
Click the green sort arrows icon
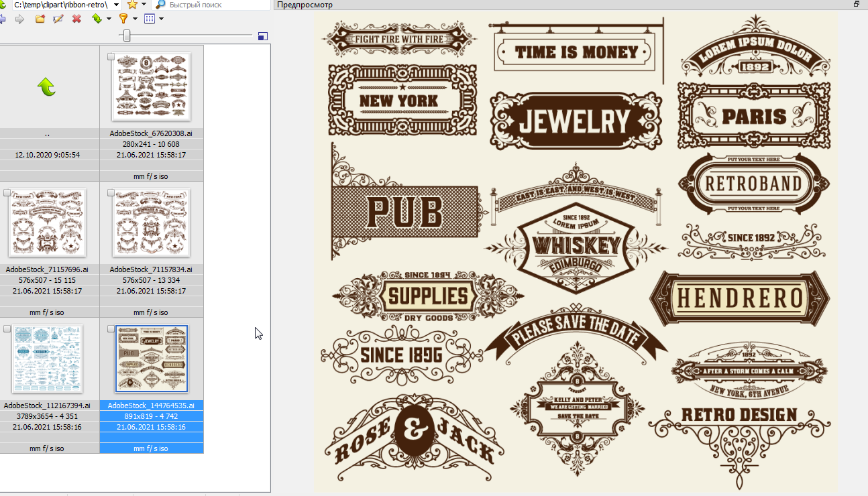coord(97,19)
